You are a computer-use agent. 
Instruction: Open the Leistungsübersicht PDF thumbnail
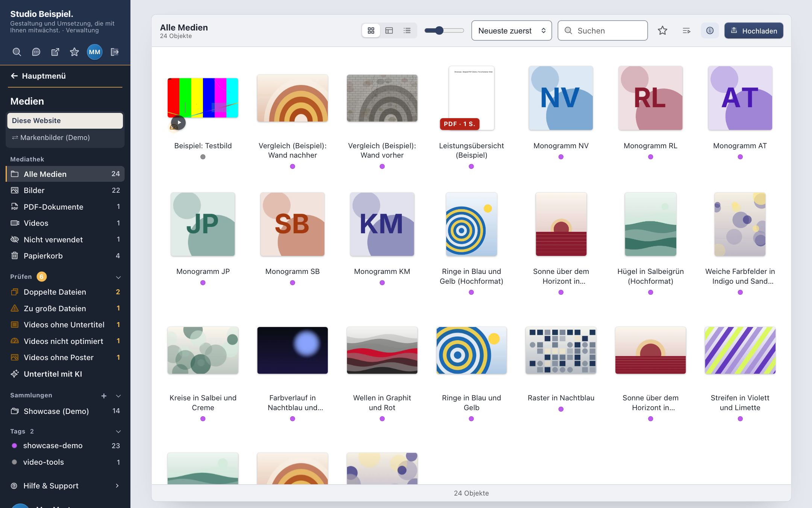[471, 98]
